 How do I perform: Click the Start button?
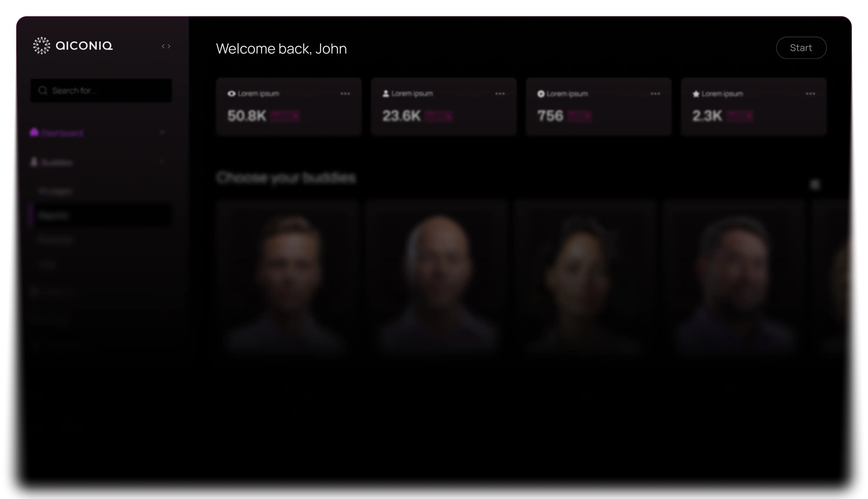tap(801, 48)
